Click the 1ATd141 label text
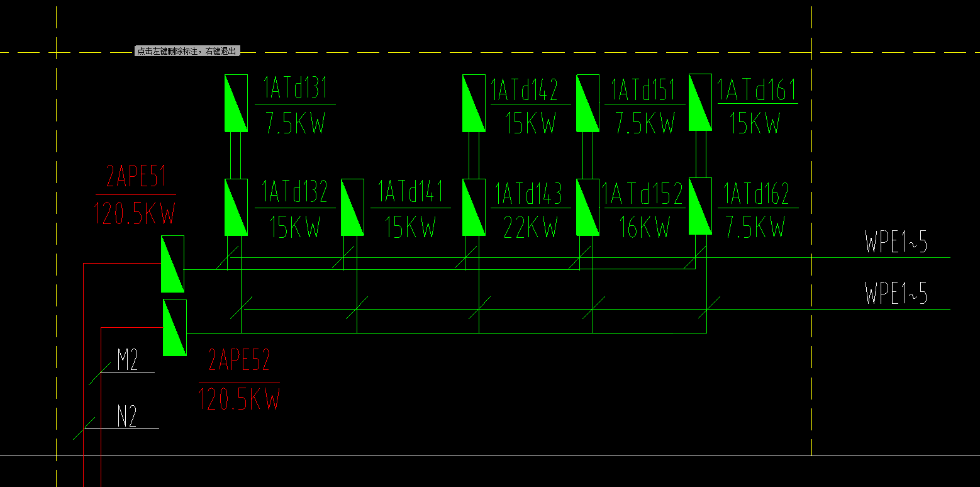 point(411,192)
